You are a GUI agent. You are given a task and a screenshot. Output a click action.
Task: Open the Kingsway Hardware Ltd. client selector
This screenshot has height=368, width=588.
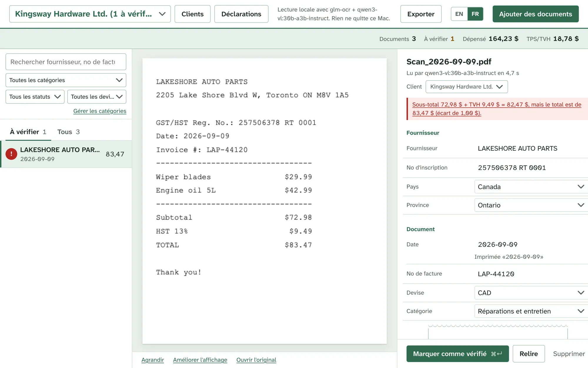90,14
